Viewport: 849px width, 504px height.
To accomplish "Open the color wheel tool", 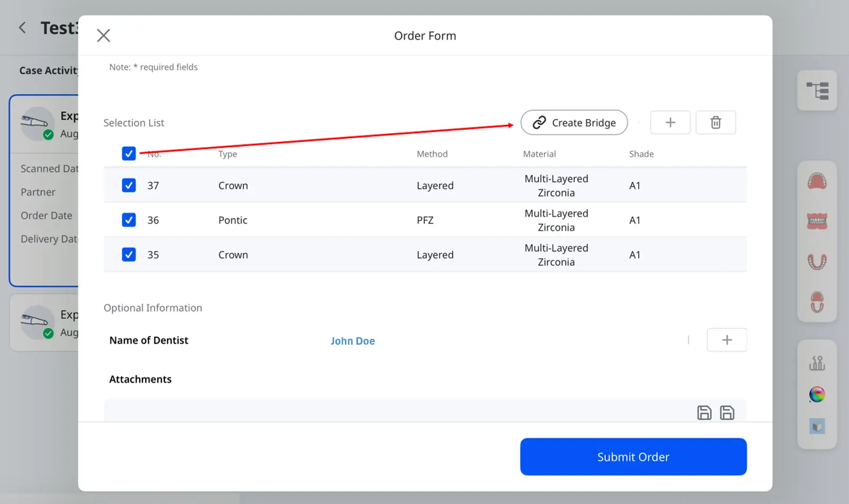I will (x=817, y=394).
